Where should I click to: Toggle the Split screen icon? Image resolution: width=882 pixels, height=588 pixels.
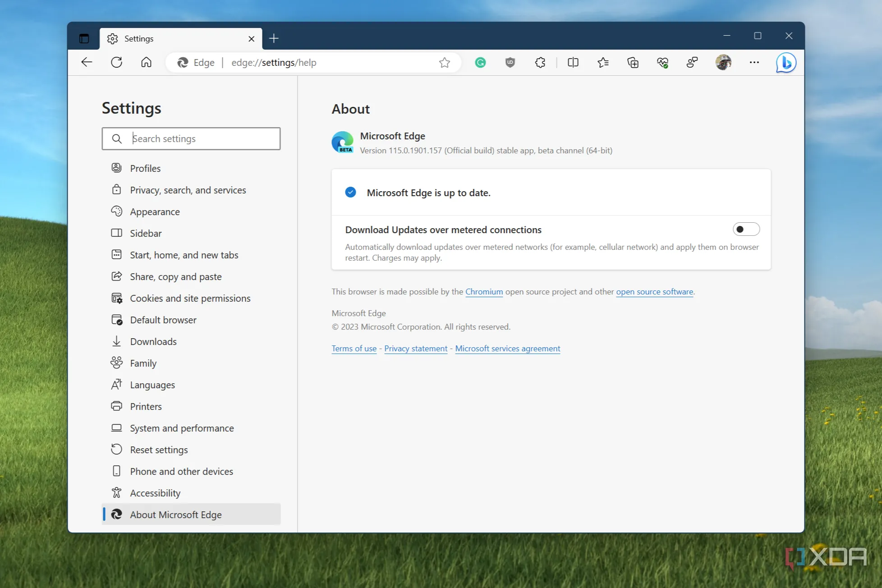(573, 63)
